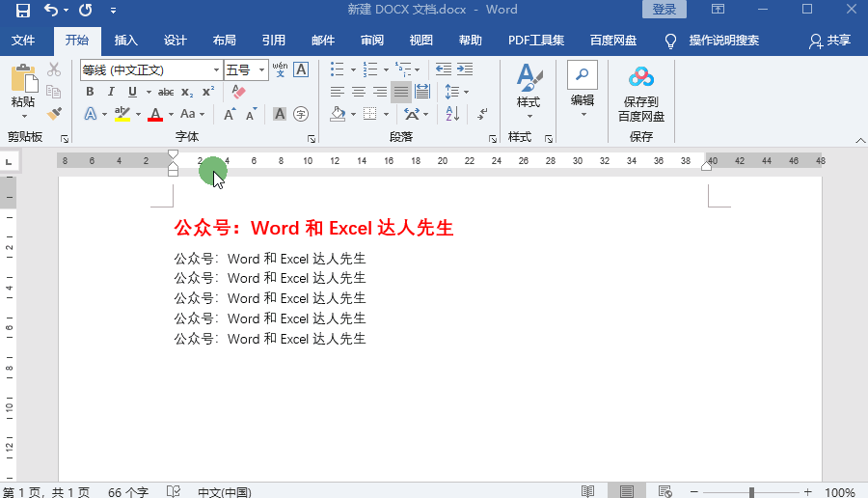Screen dimensions: 868x498
Task: Switch to Read Mode in the status bar
Action: tap(587, 491)
